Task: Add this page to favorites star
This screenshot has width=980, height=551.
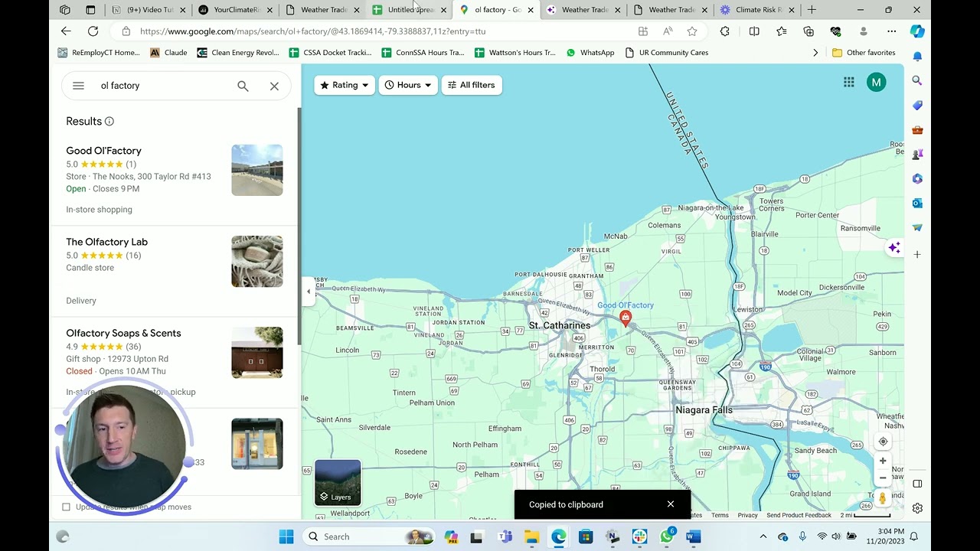Action: coord(692,31)
